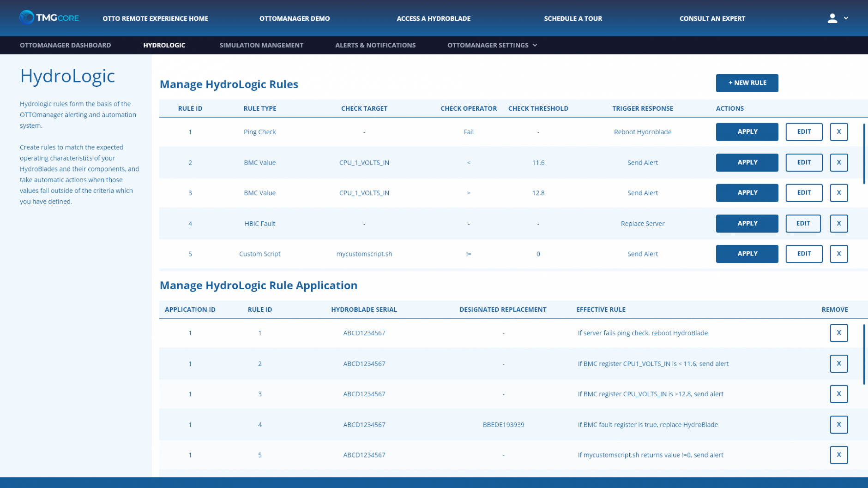
Task: Edit the HBIC Fault rule
Action: 803,223
